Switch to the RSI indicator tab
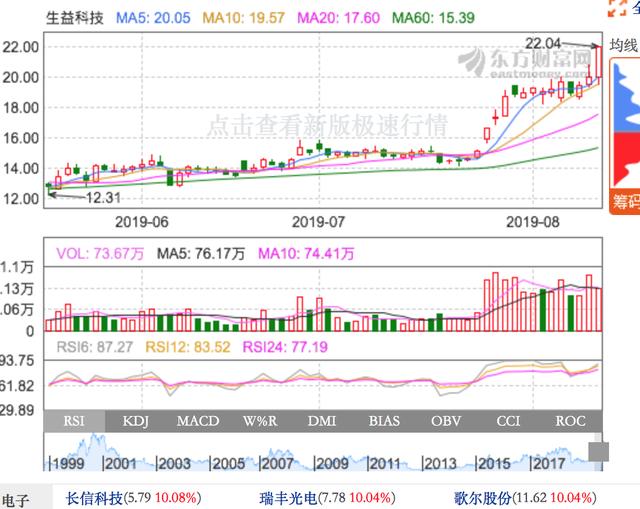Viewport: 640px width, 509px height. pyautogui.click(x=74, y=421)
